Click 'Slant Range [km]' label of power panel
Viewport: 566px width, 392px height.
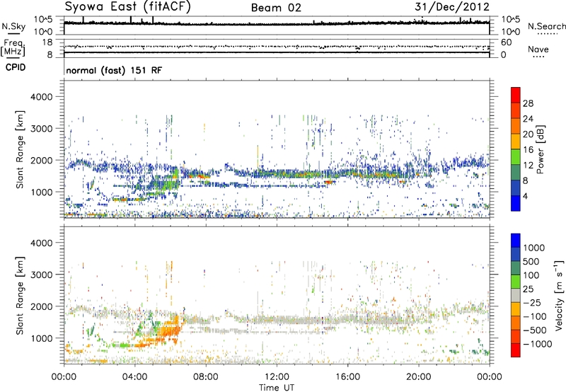tap(20, 149)
